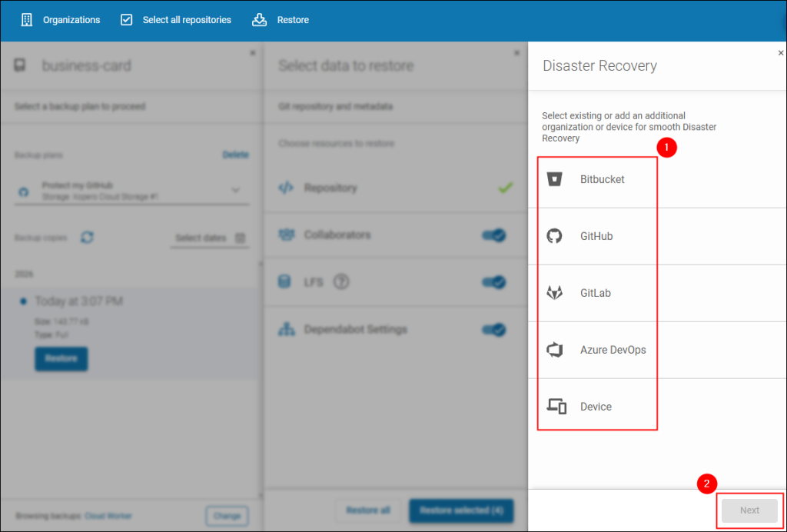Refresh the backup copies list
The height and width of the screenshot is (532, 787).
point(88,238)
